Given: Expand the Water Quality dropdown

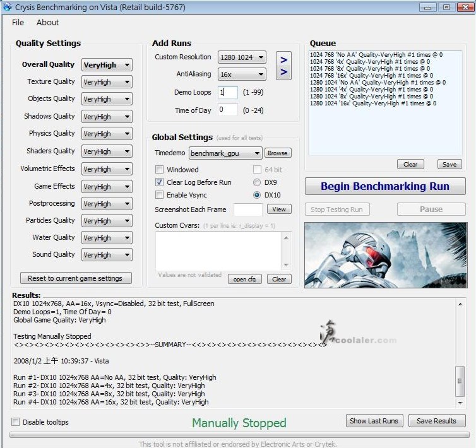Looking at the screenshot, I should (x=107, y=238).
